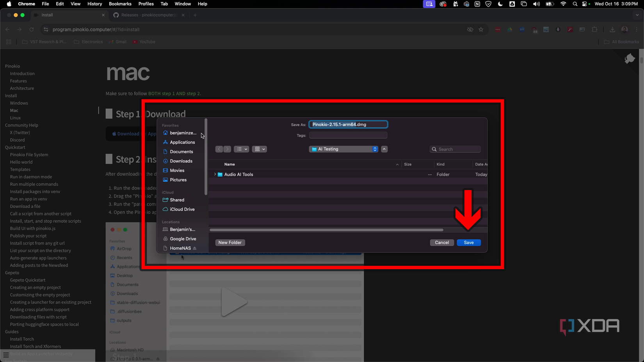Switch to the Releases GitHub tab
Image resolution: width=644 pixels, height=362 pixels.
[149, 15]
